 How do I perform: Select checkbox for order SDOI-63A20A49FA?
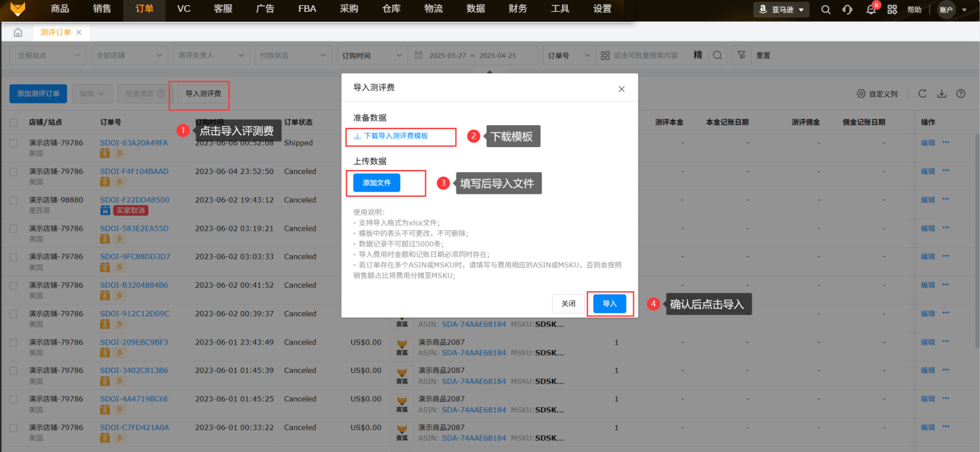click(x=14, y=143)
